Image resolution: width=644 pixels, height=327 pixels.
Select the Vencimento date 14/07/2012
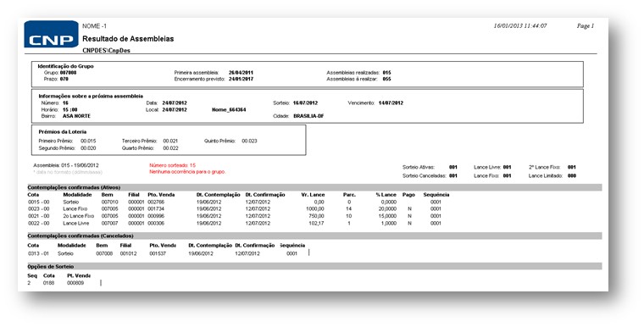coord(391,103)
